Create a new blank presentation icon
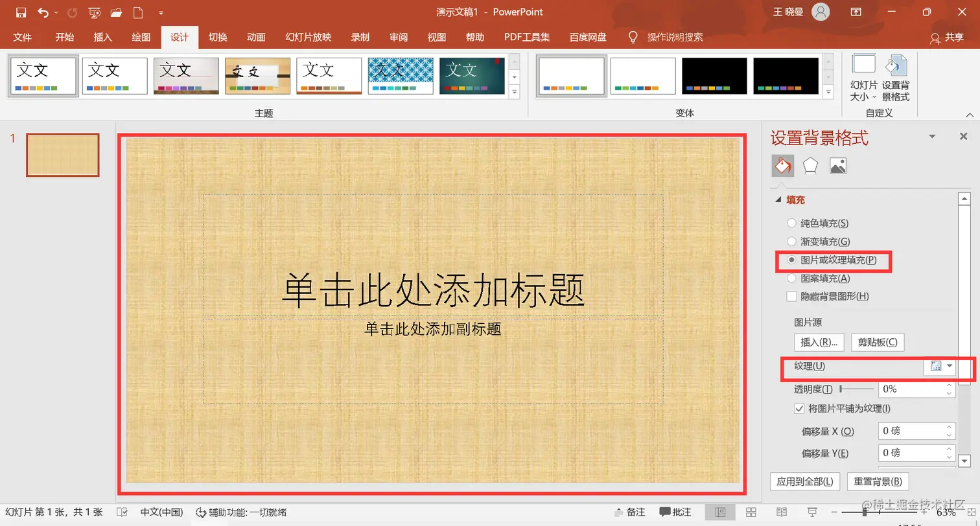980x526 pixels. pos(138,12)
